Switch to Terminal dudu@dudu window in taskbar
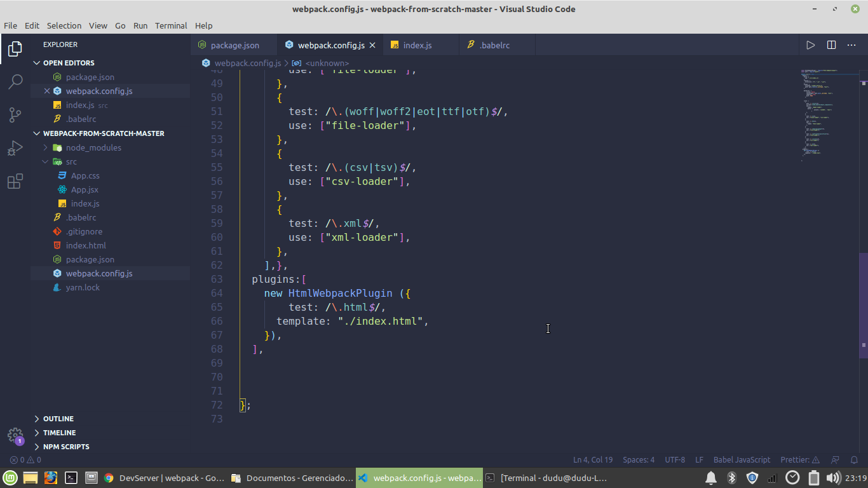The image size is (868, 488). [x=545, y=478]
